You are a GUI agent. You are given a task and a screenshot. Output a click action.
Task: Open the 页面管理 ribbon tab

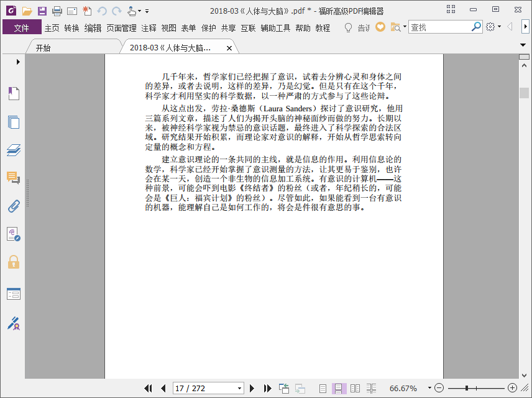coord(121,28)
